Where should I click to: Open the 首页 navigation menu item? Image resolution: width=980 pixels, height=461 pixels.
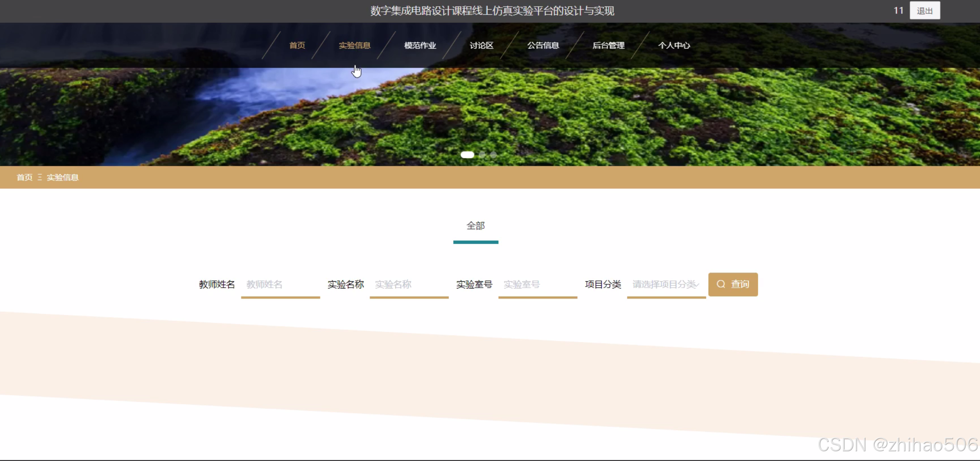click(297, 45)
